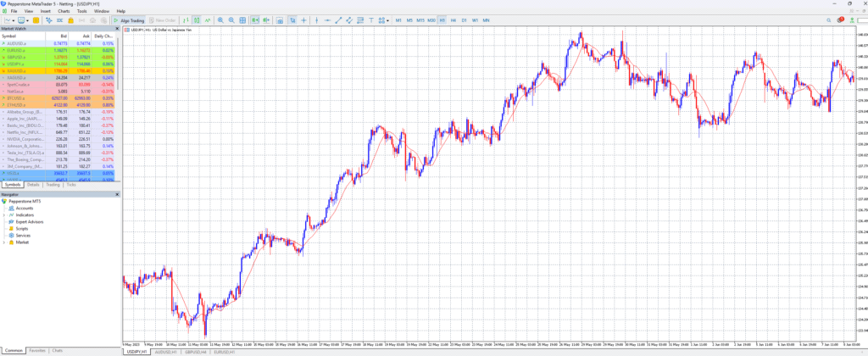Image resolution: width=868 pixels, height=356 pixels.
Task: Select the Fibonacci retracement tool
Action: (359, 20)
